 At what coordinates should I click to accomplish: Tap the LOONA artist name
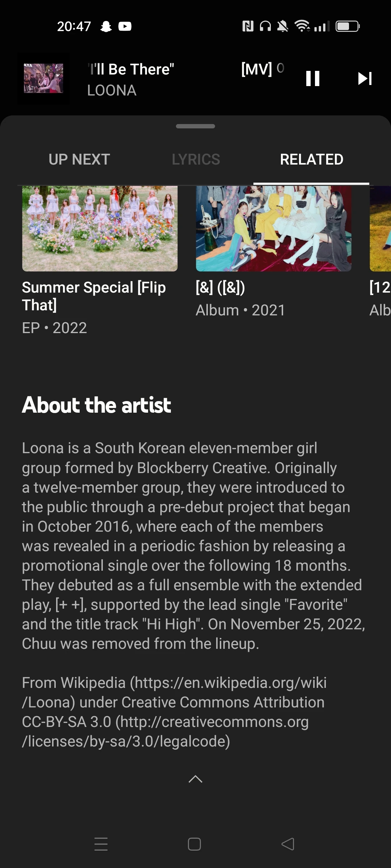pyautogui.click(x=112, y=90)
